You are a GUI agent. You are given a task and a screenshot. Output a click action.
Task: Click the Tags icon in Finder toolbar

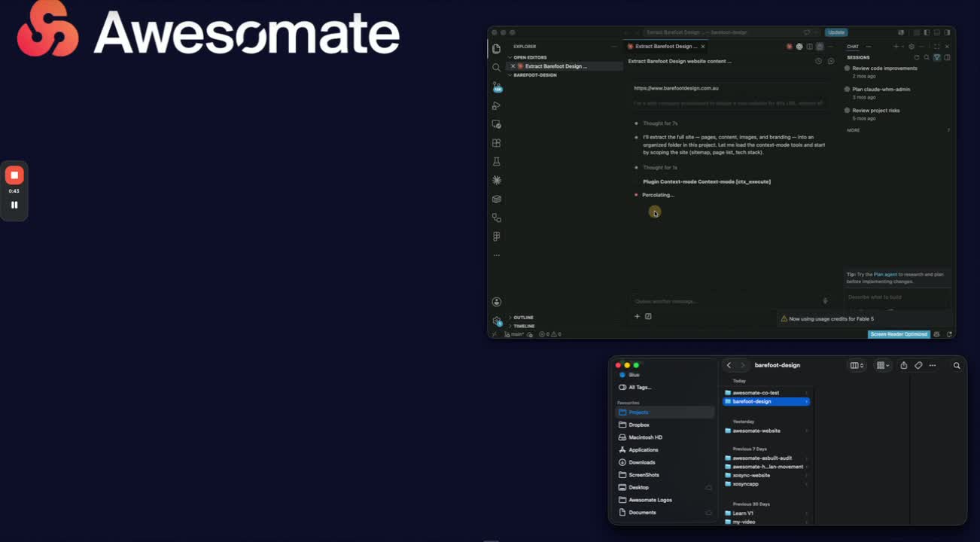(x=918, y=365)
